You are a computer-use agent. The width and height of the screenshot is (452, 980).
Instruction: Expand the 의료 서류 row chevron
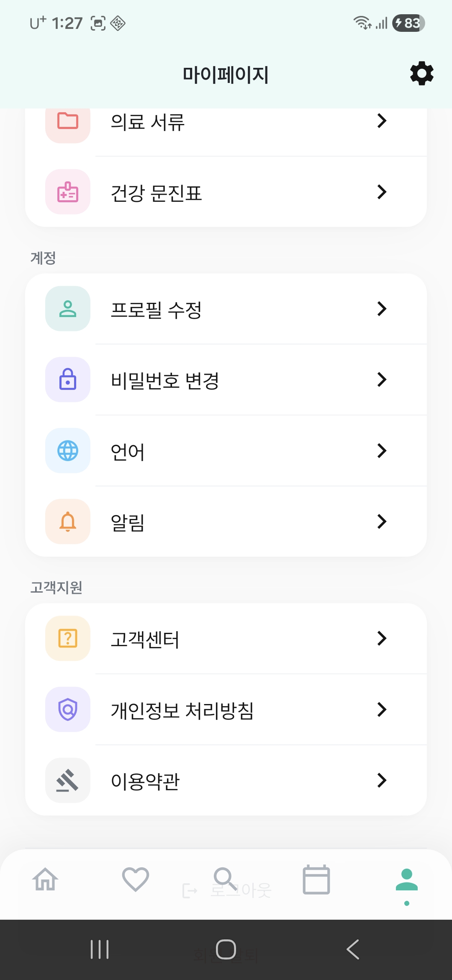coord(381,121)
